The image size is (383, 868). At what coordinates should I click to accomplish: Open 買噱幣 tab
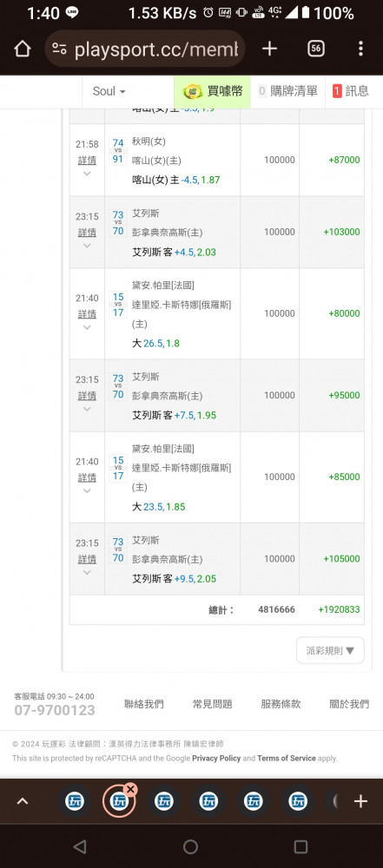pyautogui.click(x=212, y=91)
